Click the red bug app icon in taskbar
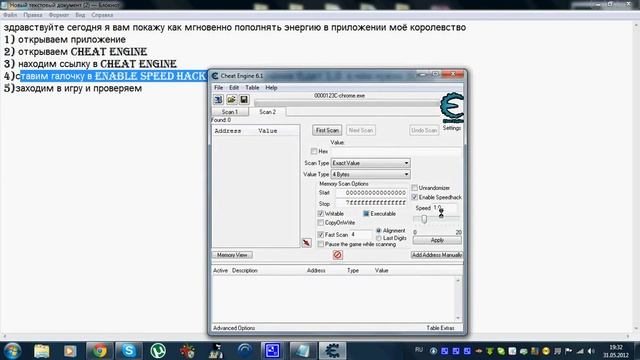640x360 pixels. [x=187, y=351]
